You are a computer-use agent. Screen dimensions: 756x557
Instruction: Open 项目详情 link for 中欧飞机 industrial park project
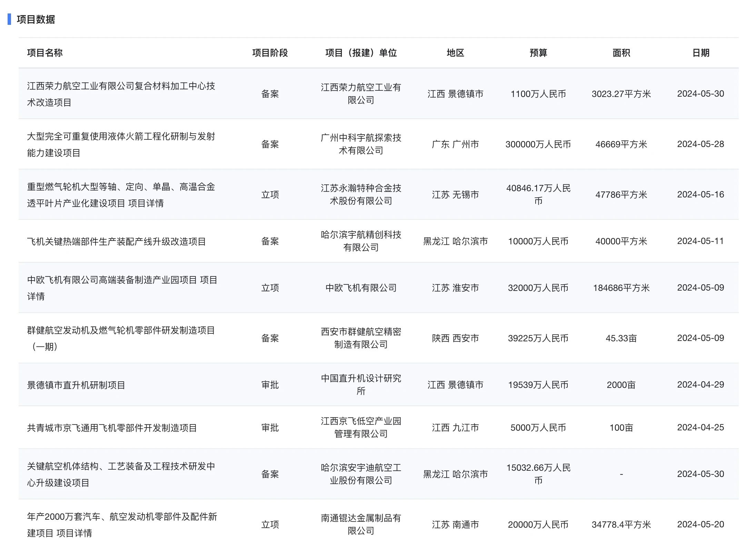208,280
